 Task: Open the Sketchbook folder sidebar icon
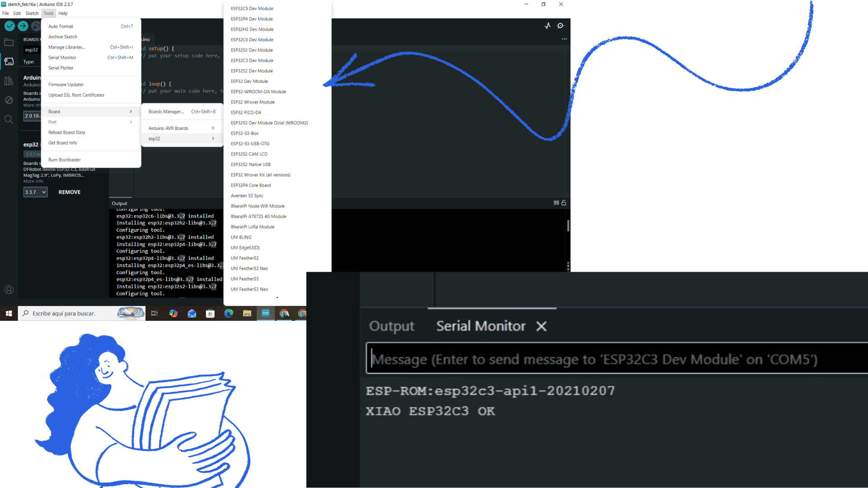9,42
